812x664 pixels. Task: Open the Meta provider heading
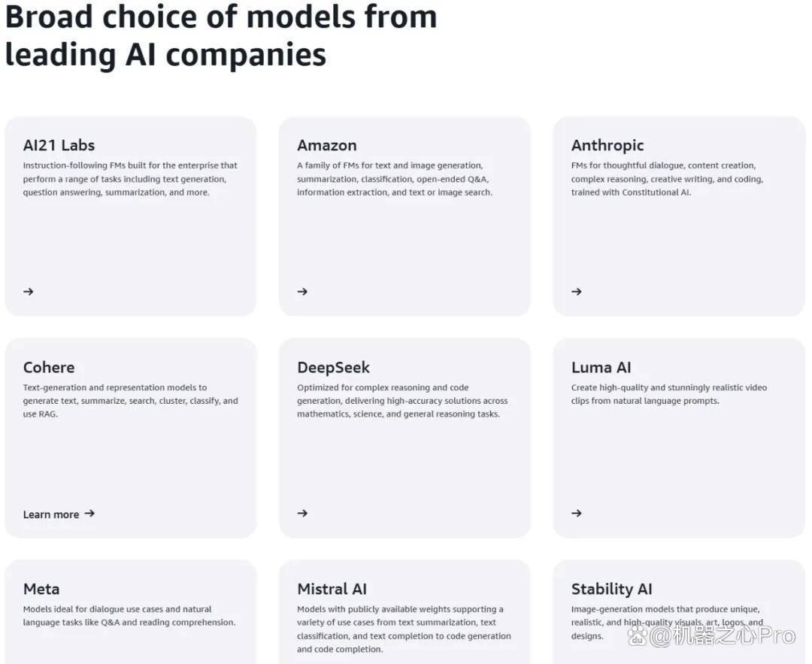click(x=41, y=589)
